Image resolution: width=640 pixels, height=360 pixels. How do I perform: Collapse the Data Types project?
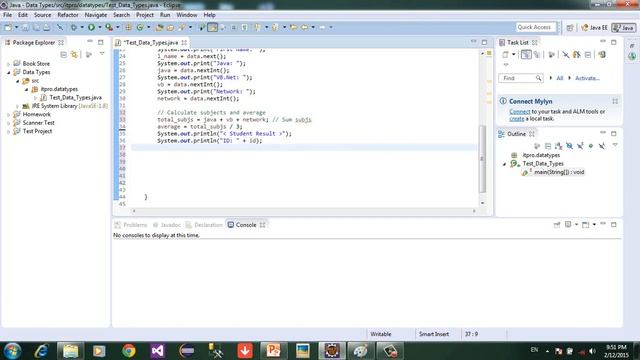9,72
